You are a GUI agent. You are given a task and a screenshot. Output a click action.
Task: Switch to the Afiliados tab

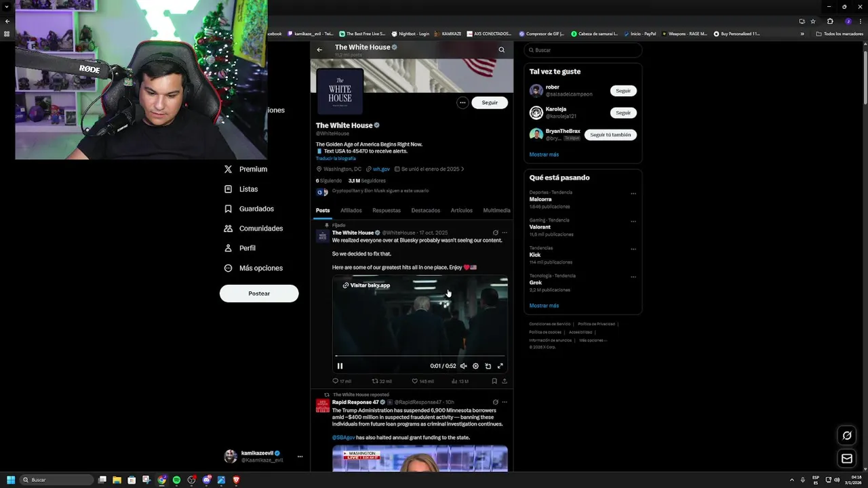click(x=351, y=210)
